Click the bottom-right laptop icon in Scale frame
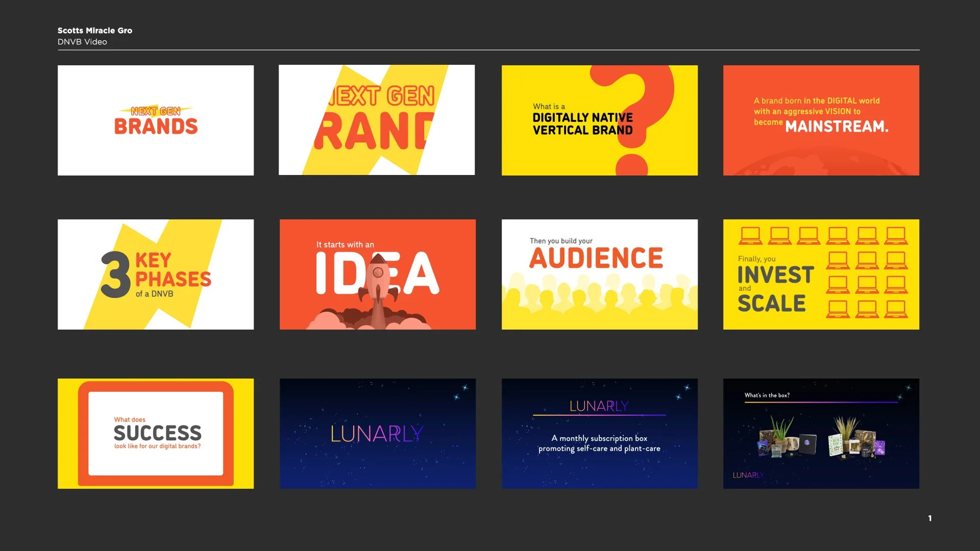The image size is (980, 551). [896, 309]
